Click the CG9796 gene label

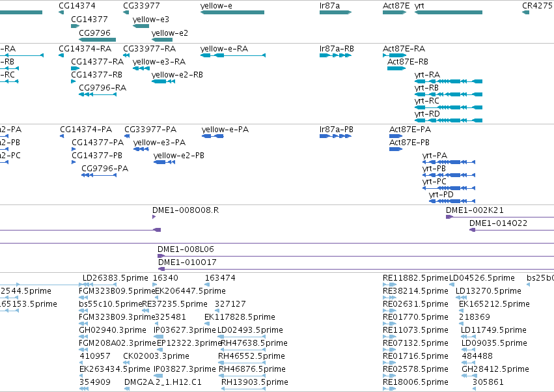click(94, 33)
